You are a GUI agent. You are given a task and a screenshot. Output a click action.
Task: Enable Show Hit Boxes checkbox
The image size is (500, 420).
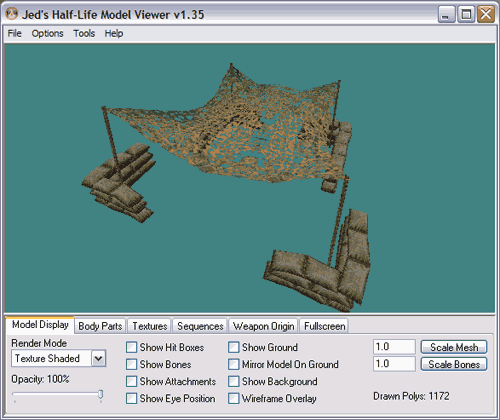tap(131, 347)
